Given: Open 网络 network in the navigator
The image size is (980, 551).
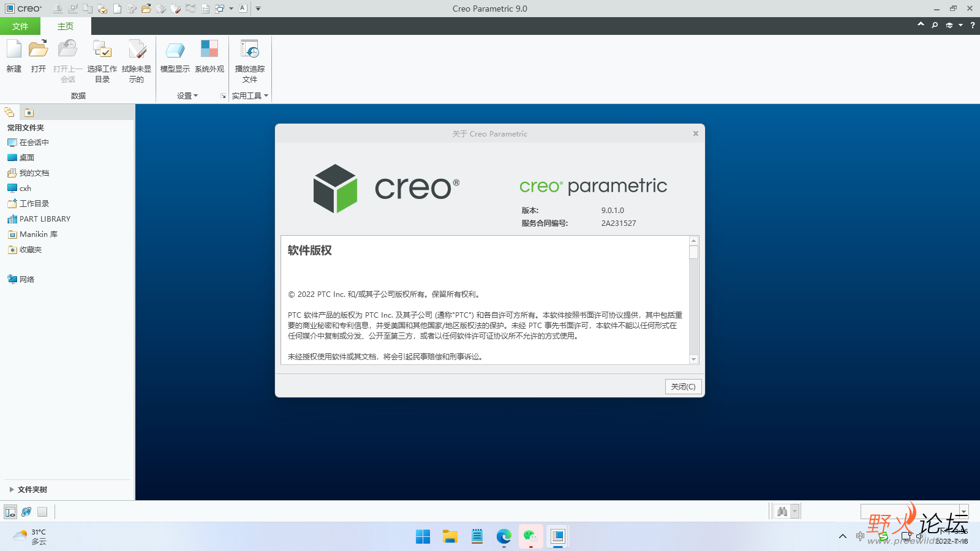Looking at the screenshot, I should [x=21, y=279].
